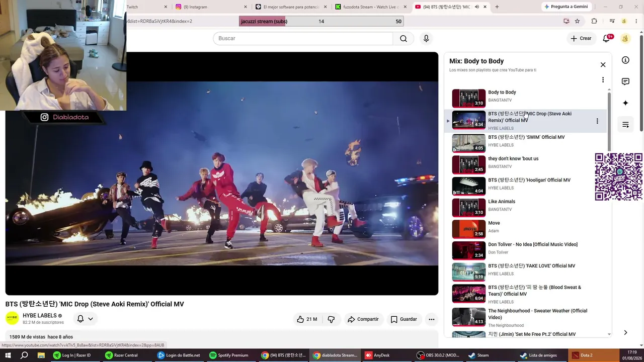Close the Instagram tab
This screenshot has height=362, width=644.
pos(246,7)
